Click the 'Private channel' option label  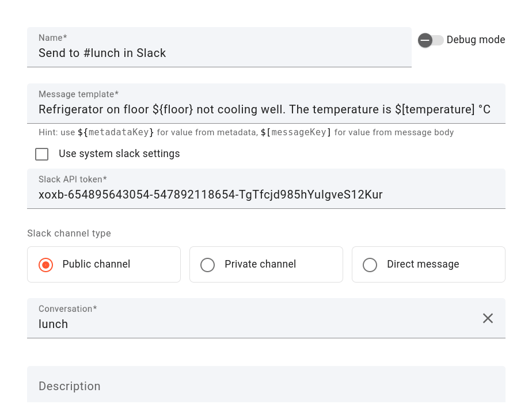[x=260, y=265]
